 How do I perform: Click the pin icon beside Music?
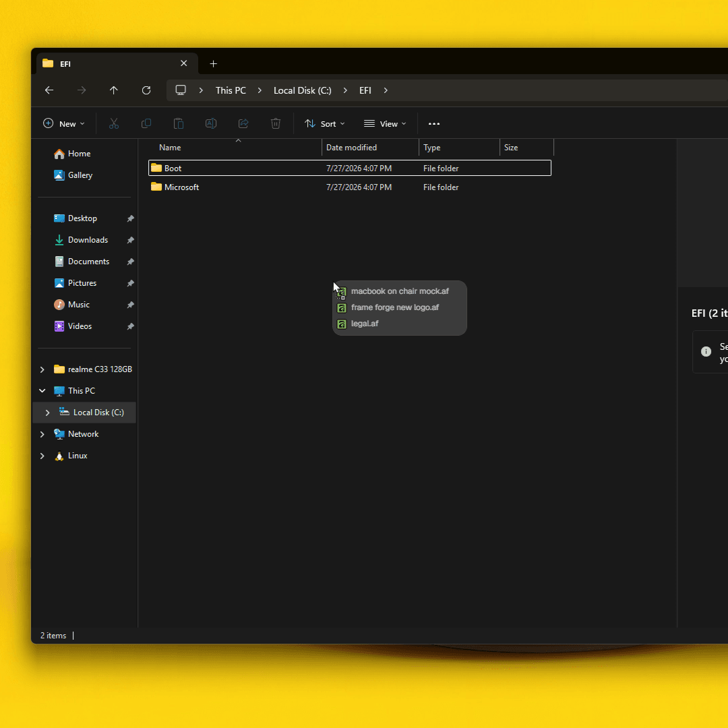click(x=131, y=305)
